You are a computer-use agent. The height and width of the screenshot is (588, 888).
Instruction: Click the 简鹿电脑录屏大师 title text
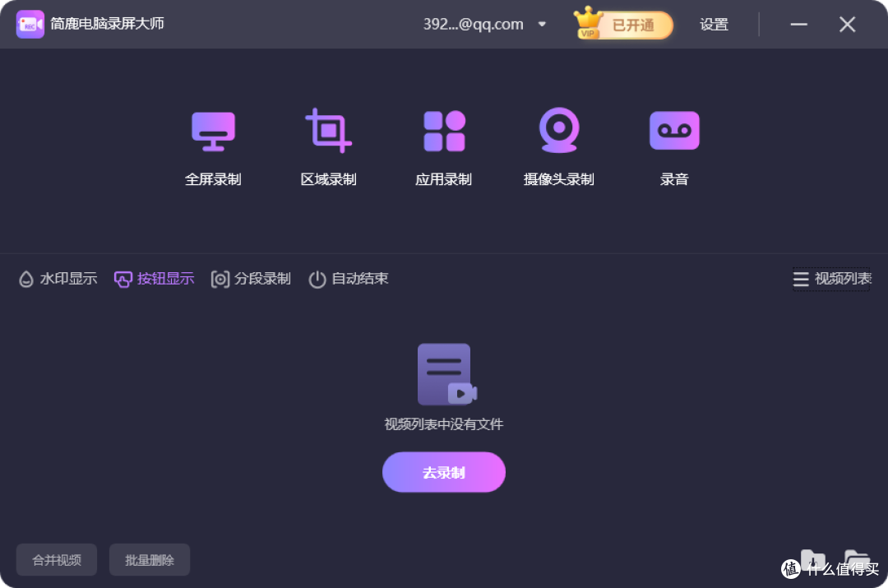(107, 24)
